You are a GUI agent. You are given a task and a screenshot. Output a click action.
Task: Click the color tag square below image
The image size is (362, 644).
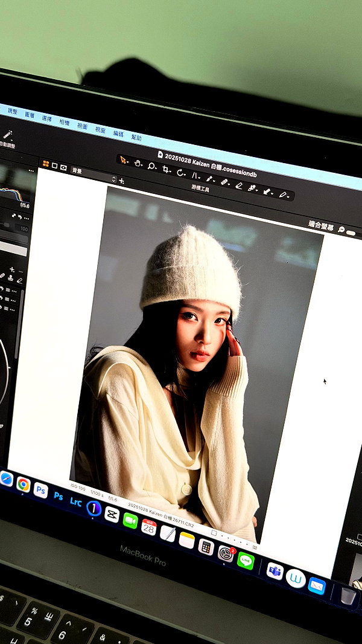214,533
